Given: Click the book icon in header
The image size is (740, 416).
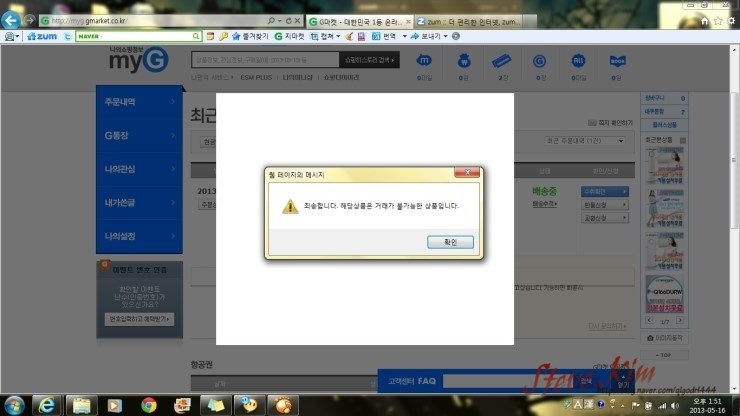Looking at the screenshot, I should (617, 60).
